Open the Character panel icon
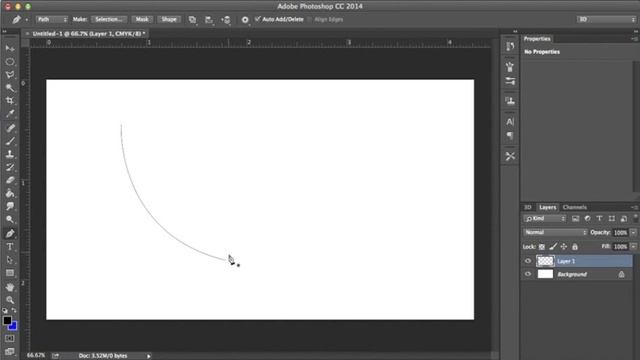Viewport: 640px width, 360px height. click(510, 122)
